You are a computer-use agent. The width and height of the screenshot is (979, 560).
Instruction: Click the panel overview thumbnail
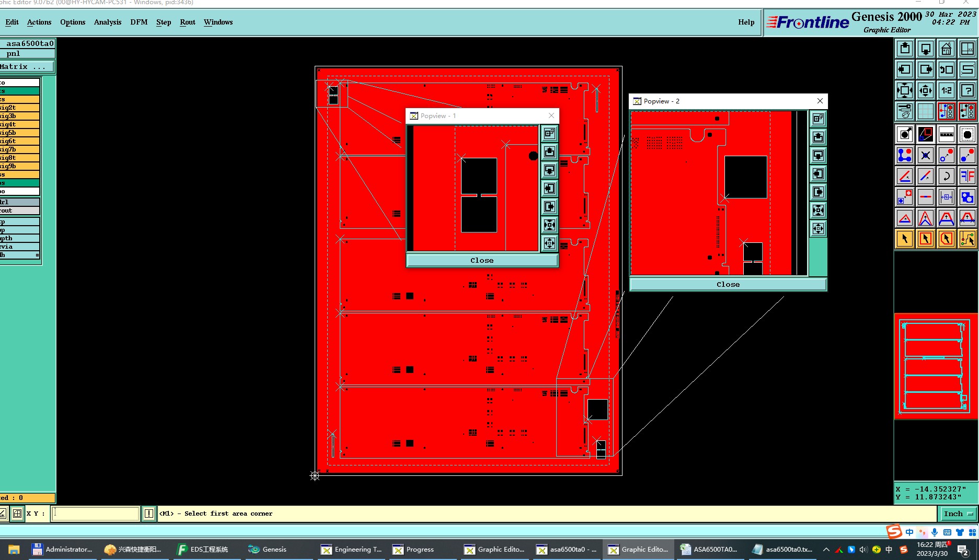click(x=936, y=366)
